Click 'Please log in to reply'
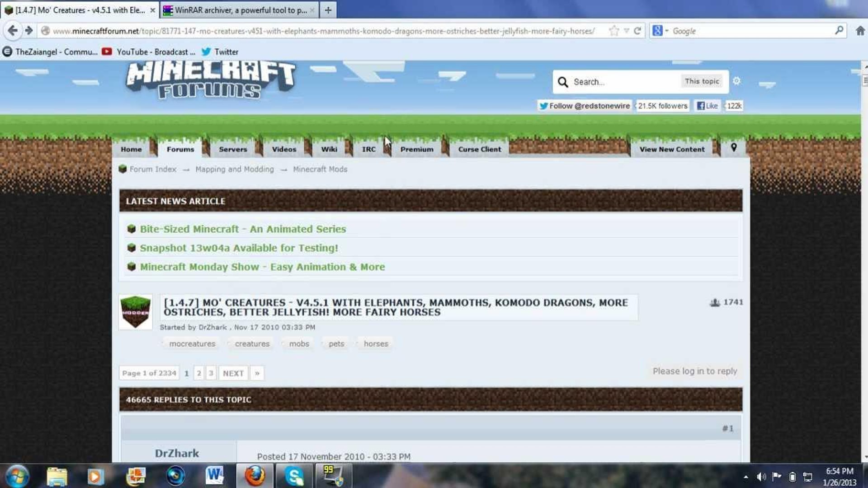This screenshot has width=868, height=488. click(x=695, y=371)
